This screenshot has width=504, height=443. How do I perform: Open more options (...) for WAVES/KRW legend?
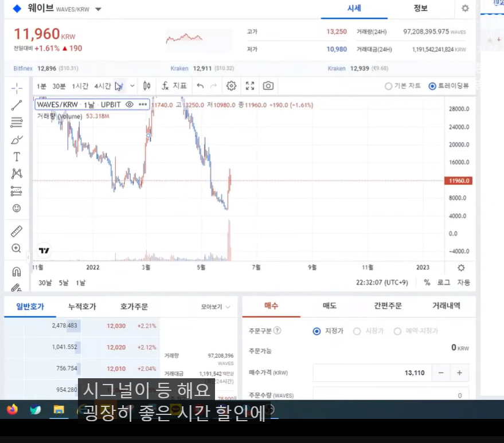tap(143, 104)
